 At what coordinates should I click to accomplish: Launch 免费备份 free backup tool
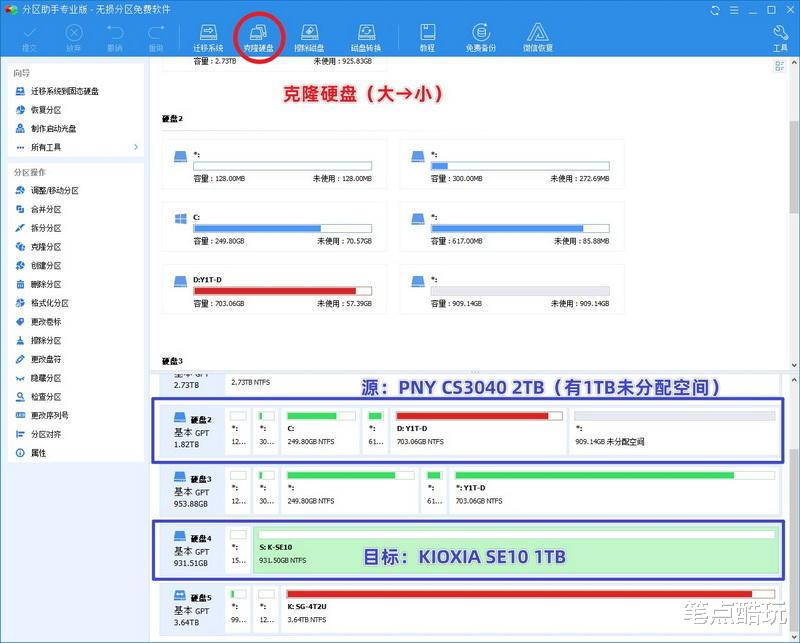tap(482, 35)
